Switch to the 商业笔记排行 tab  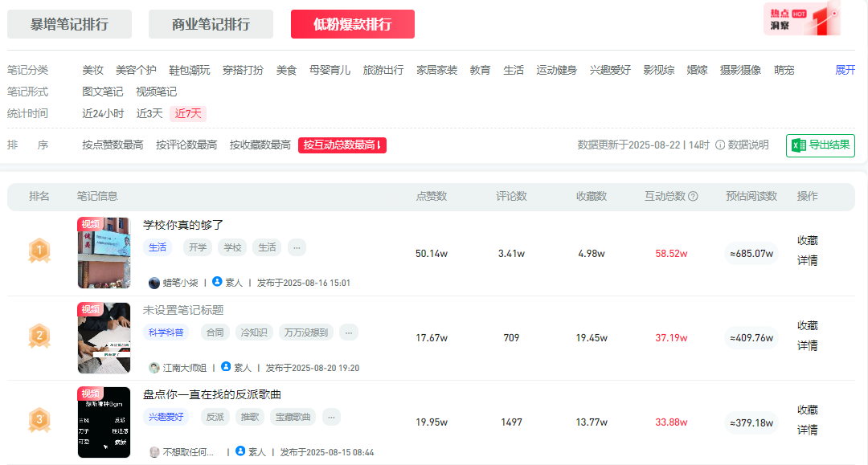(211, 24)
